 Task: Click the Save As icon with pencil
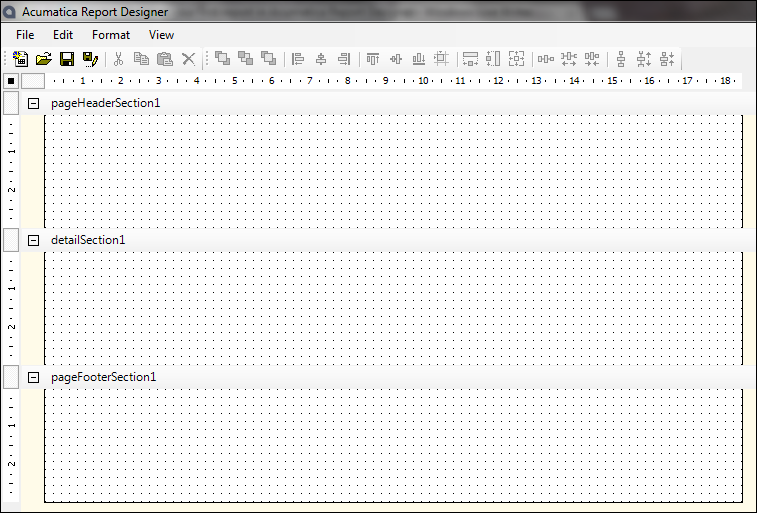pyautogui.click(x=90, y=59)
